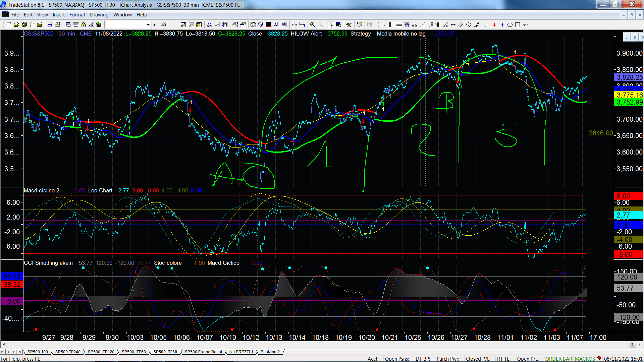
Task: Select the parallel lines drawing tool
Action: 461,25
